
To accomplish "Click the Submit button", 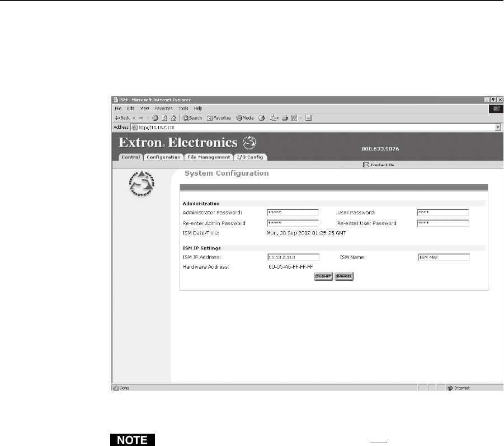I will (x=323, y=276).
